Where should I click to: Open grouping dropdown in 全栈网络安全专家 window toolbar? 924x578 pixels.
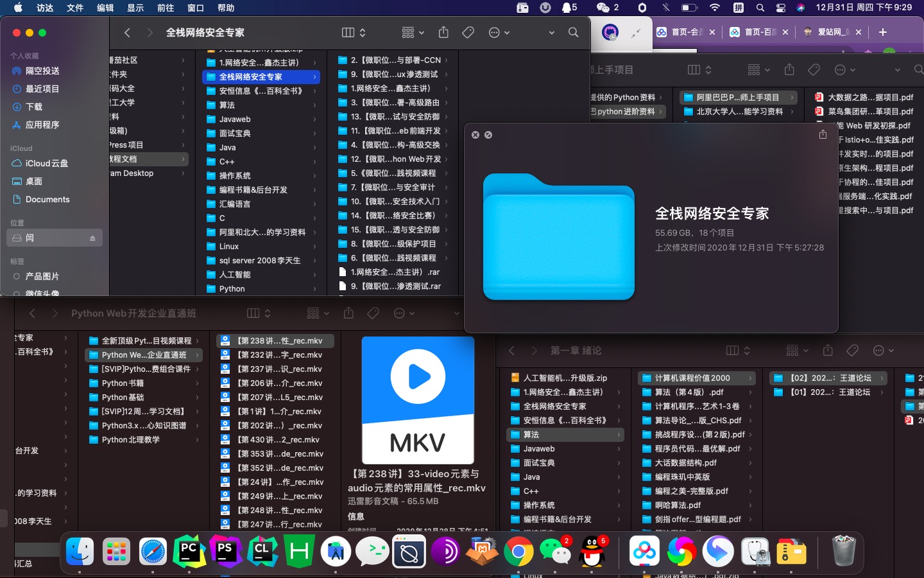click(x=413, y=32)
